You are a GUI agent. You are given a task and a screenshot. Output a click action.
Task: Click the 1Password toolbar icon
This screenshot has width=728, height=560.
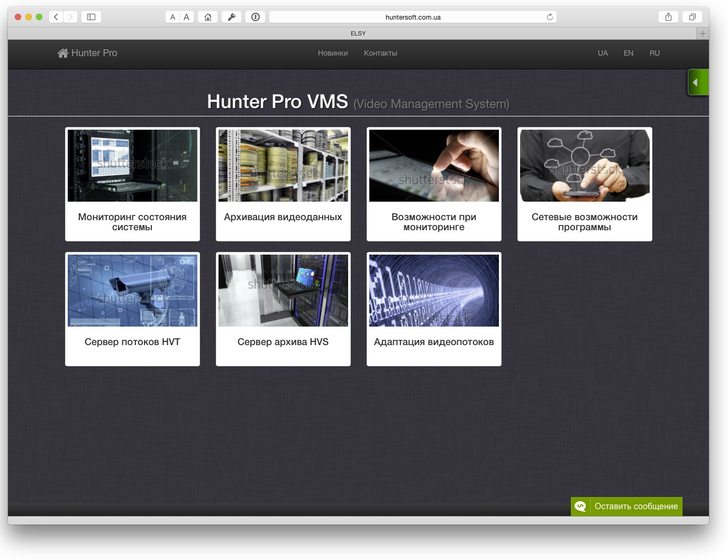point(256,17)
